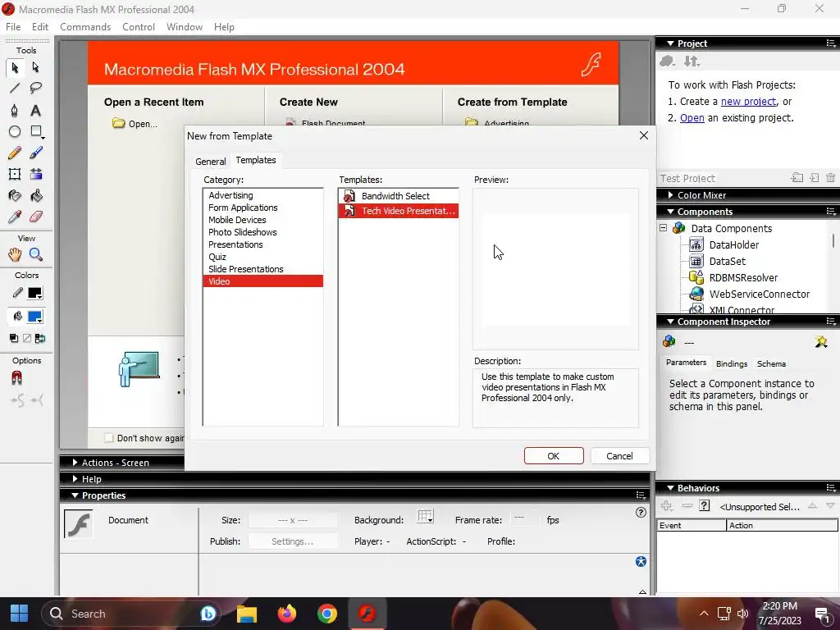Switch to the General tab
The image size is (840, 630).
click(211, 162)
